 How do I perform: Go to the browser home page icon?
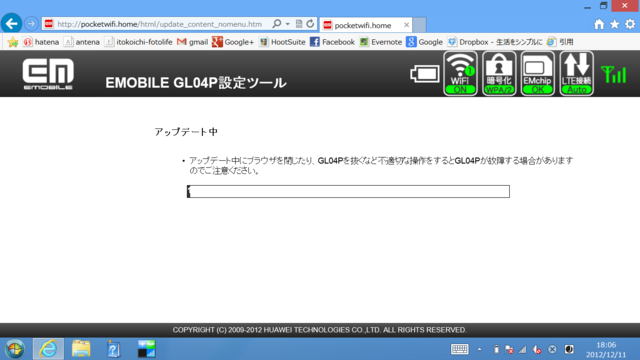(599, 24)
